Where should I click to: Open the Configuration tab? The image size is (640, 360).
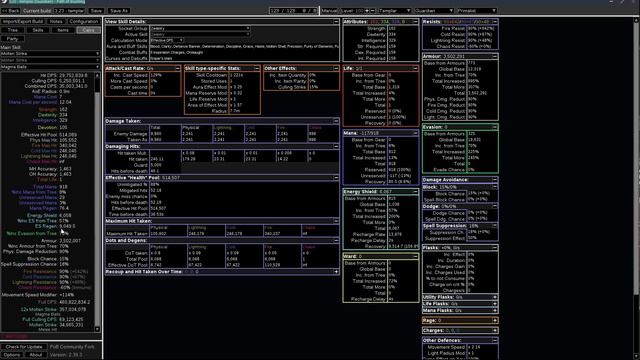pyautogui.click(x=84, y=21)
